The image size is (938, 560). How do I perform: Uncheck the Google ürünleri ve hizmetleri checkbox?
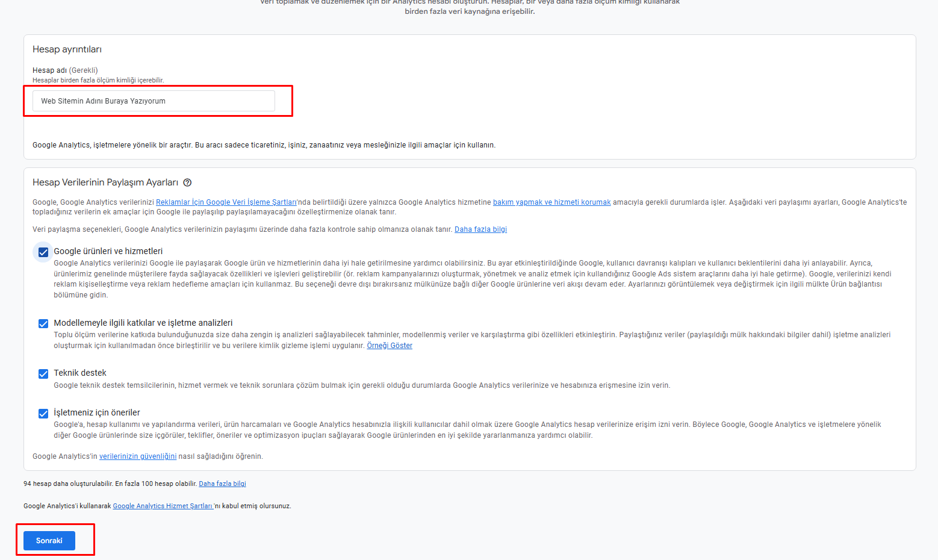pos(43,252)
